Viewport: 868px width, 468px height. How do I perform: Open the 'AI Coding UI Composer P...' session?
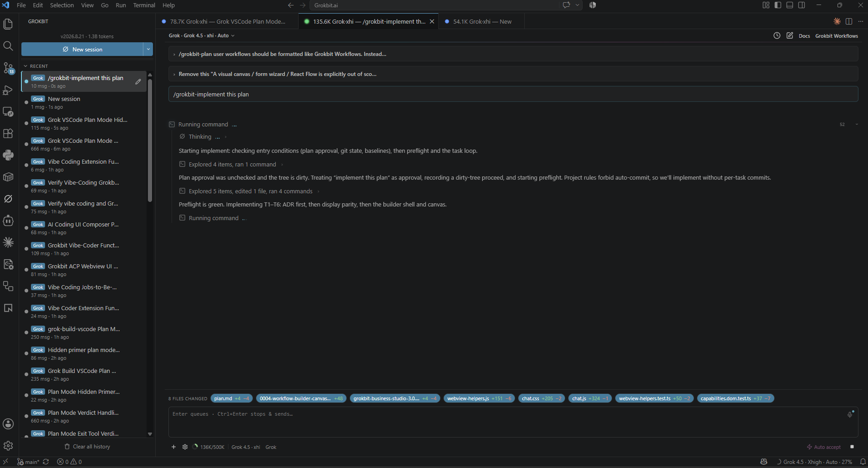coord(84,228)
